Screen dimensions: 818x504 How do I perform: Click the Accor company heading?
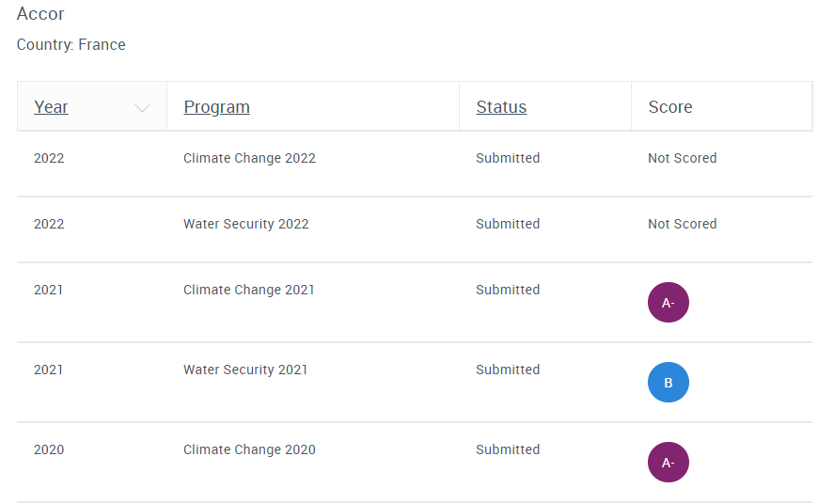coord(40,13)
